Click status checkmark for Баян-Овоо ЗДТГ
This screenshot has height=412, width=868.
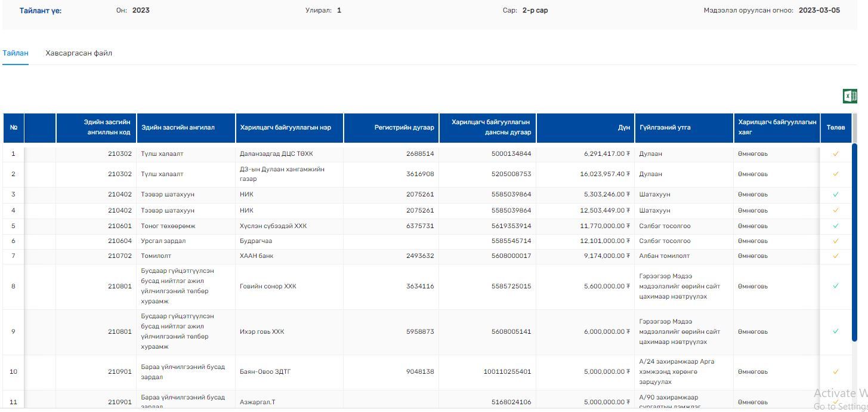click(x=836, y=371)
